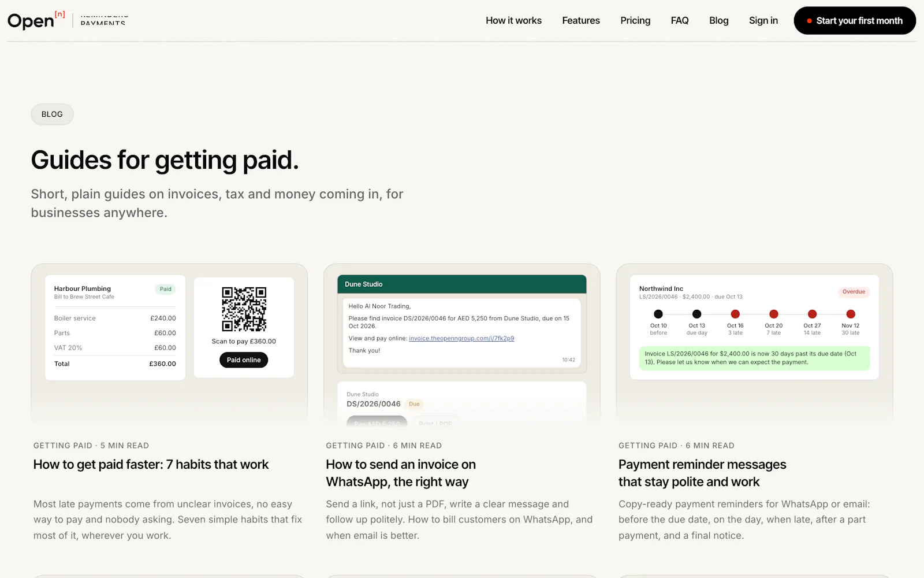
Task: Open article How to get paid faster: 7 habits
Action: click(151, 465)
